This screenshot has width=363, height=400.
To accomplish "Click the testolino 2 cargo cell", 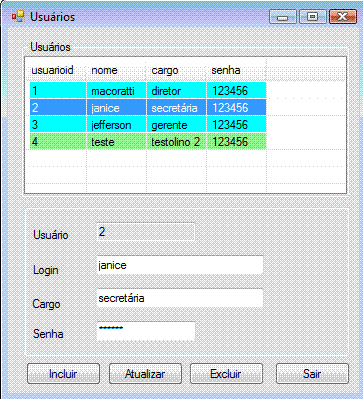I will click(x=176, y=142).
